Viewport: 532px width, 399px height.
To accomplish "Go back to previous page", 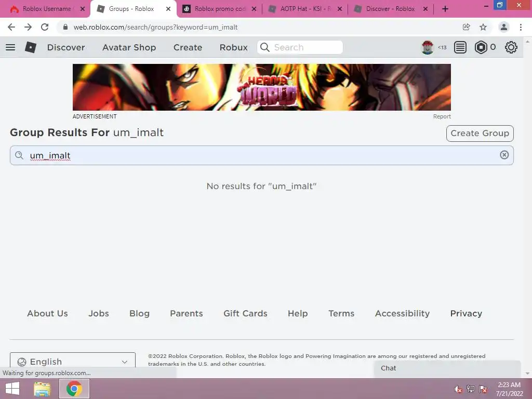I will pos(11,27).
